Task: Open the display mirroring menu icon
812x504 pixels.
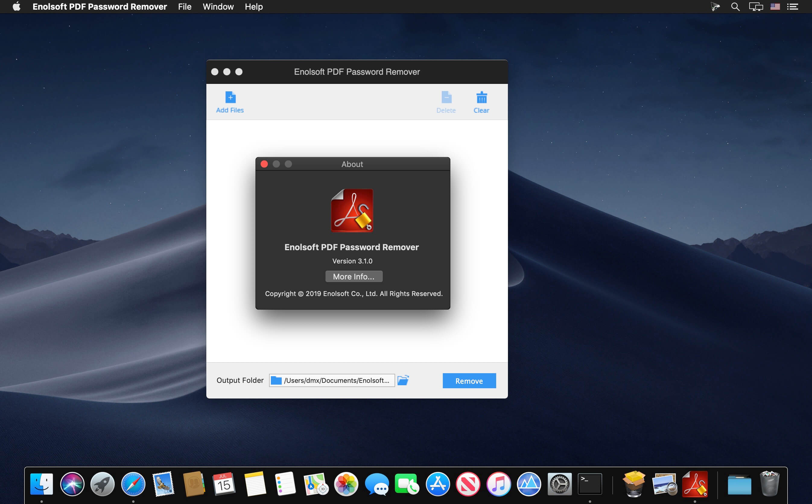Action: [x=756, y=7]
